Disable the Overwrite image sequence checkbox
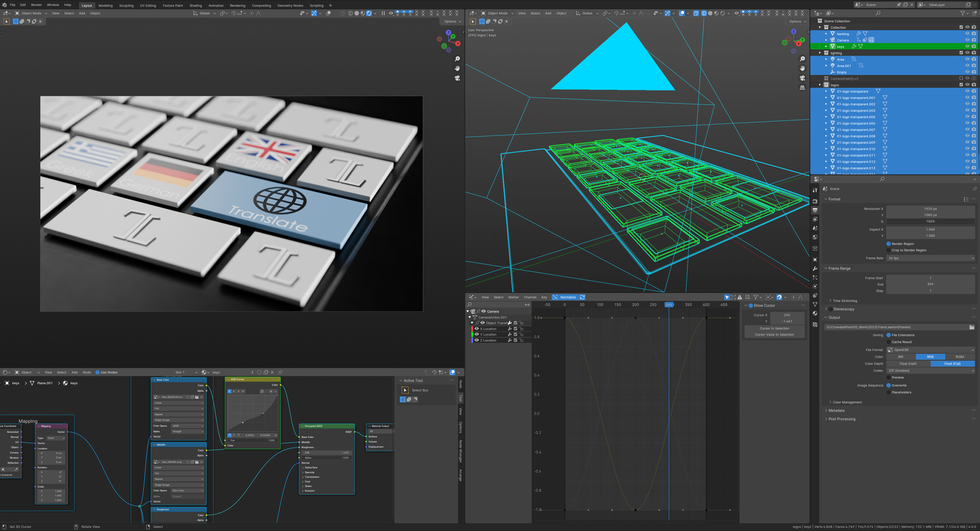Screen dimensions: 980x531 point(889,385)
